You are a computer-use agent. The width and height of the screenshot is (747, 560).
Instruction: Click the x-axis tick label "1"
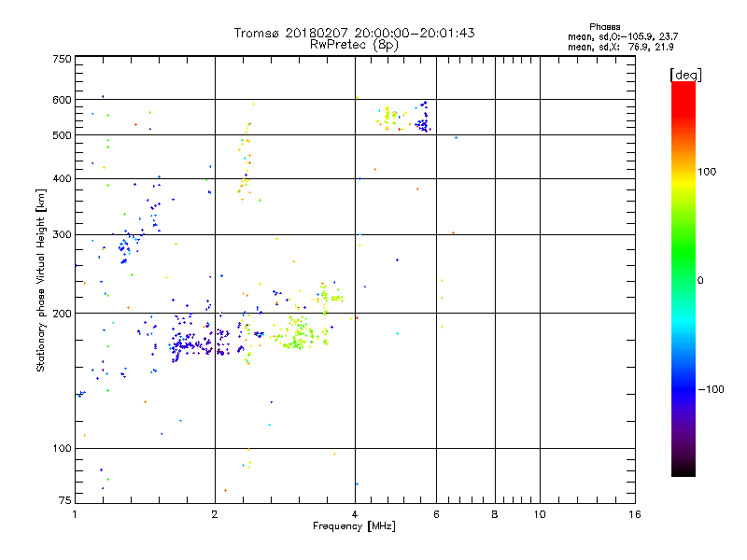pos(75,514)
